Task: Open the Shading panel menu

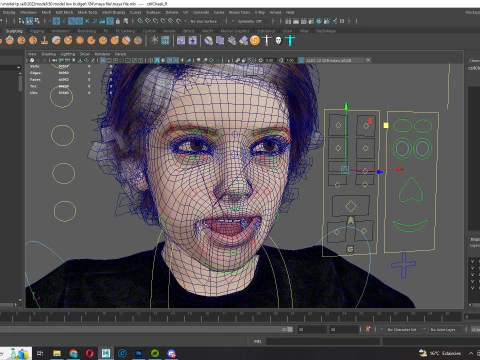Action: pos(48,54)
